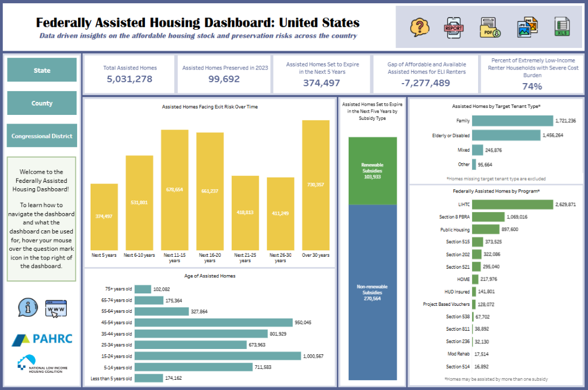
Task: Click Age of Assisted Homes chart title
Action: (210, 276)
